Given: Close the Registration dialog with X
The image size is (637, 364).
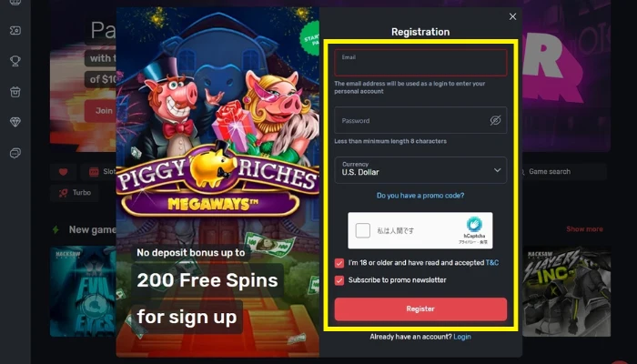Looking at the screenshot, I should tap(512, 16).
